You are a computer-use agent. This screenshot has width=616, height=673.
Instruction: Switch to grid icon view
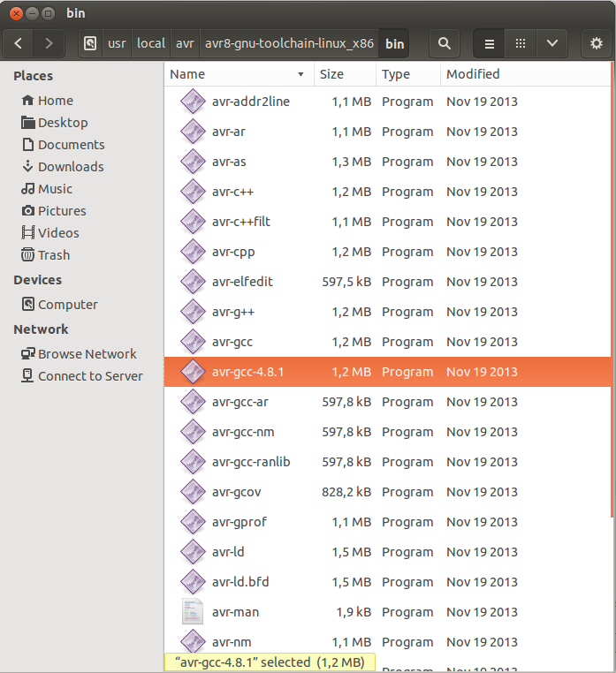[521, 43]
